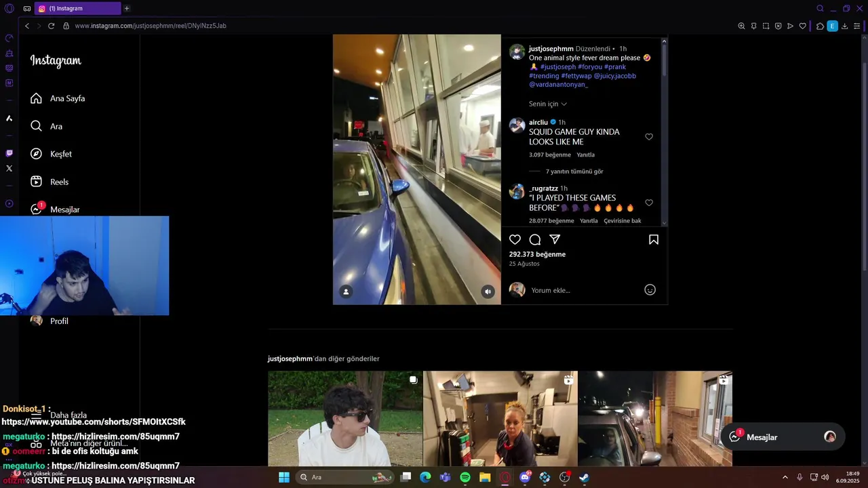Viewport: 868px width, 488px height.
Task: Save the reel with the bookmark icon
Action: click(654, 239)
